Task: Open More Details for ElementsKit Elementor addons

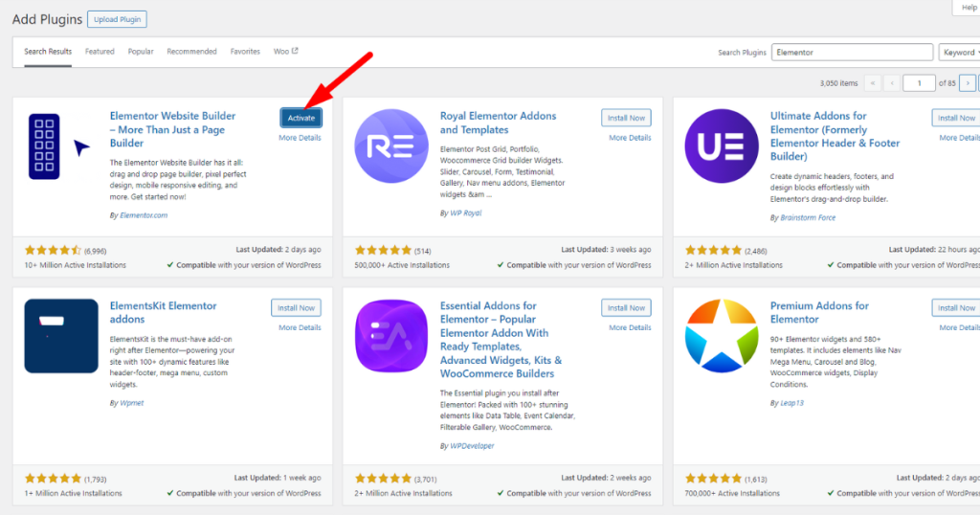Action: click(x=300, y=327)
